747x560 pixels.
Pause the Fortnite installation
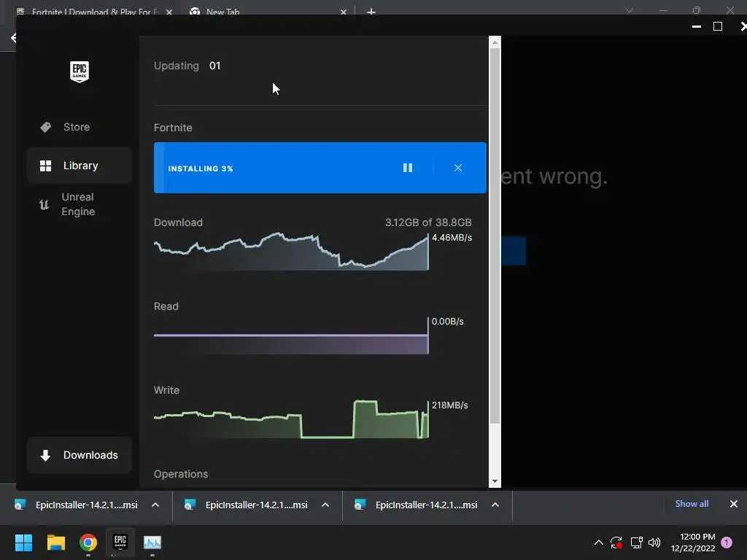coord(408,168)
